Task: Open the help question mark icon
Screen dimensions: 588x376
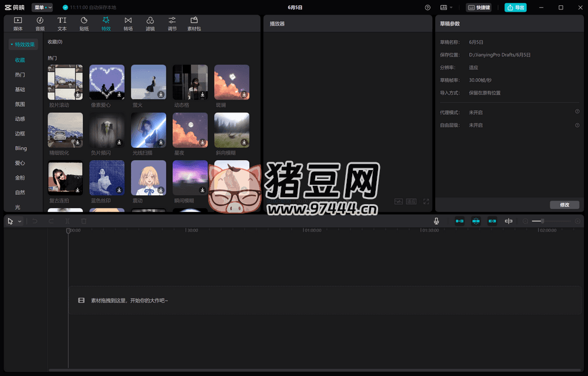Action: 427,8
